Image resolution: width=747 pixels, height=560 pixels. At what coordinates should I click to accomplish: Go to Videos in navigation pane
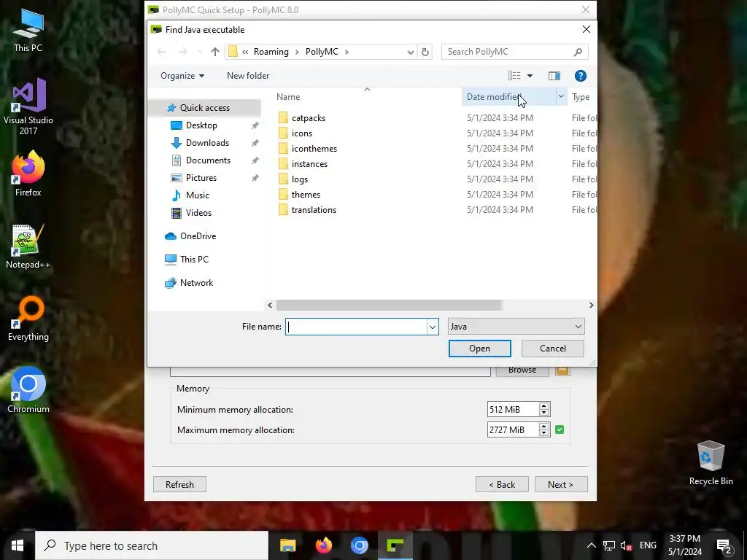coord(198,213)
